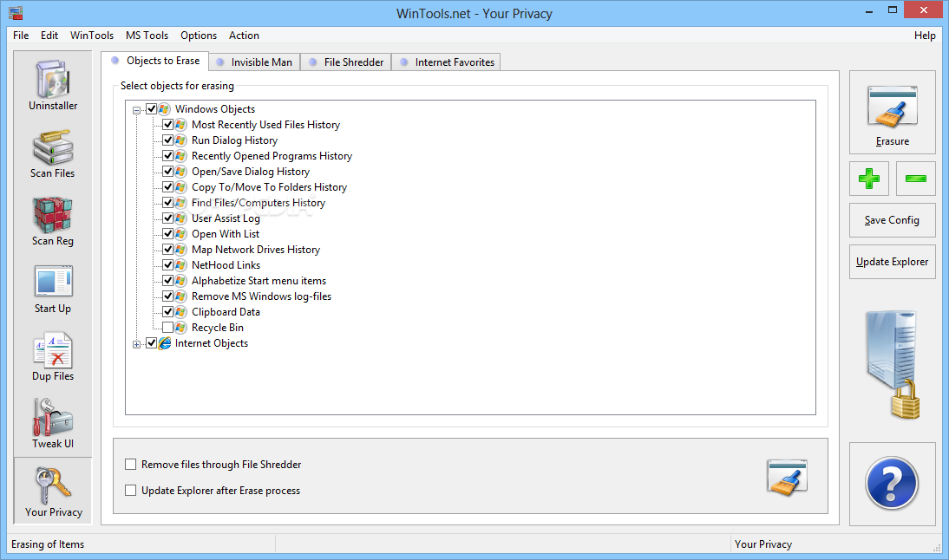Open the Help menu

pyautogui.click(x=925, y=35)
